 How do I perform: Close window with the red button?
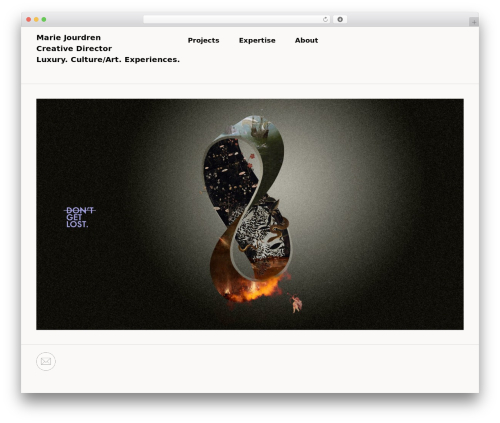pyautogui.click(x=29, y=19)
